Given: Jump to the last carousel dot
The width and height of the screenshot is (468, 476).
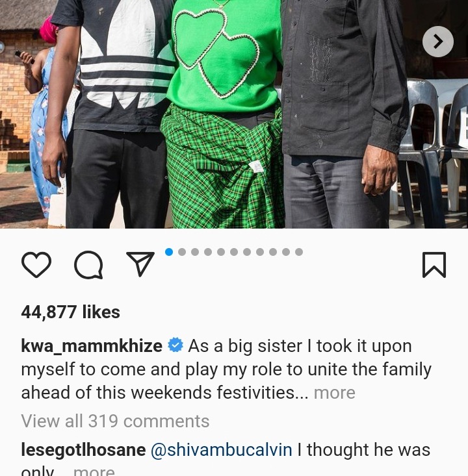Looking at the screenshot, I should click(x=299, y=252).
